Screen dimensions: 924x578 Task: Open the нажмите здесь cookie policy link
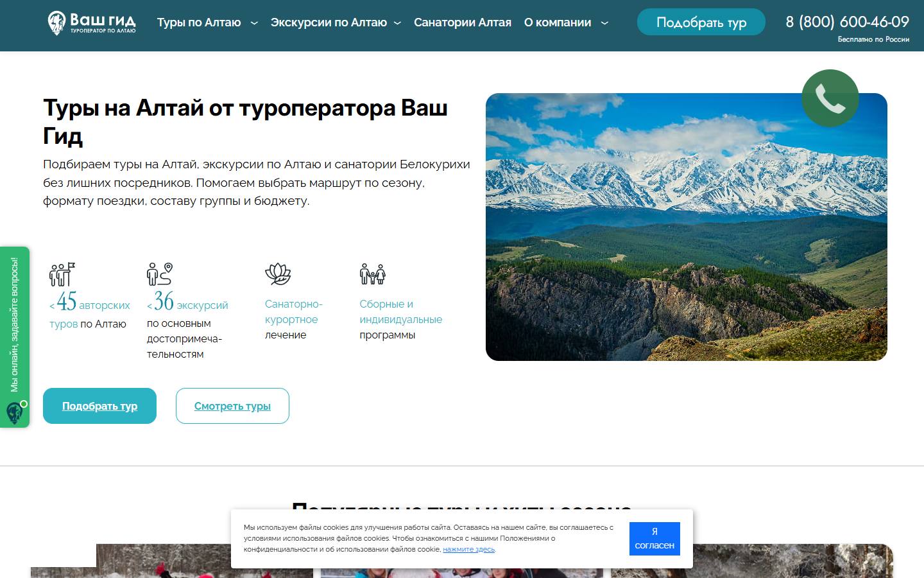click(x=468, y=549)
